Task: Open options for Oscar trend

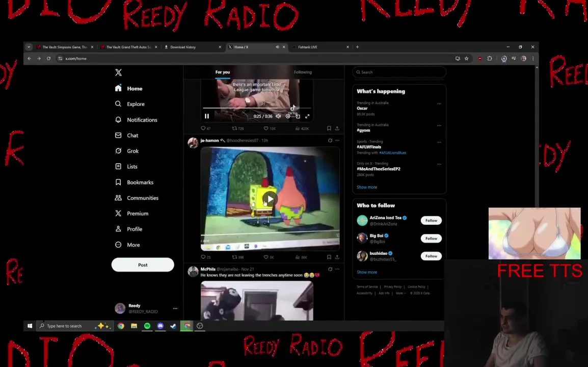Action: [439, 103]
